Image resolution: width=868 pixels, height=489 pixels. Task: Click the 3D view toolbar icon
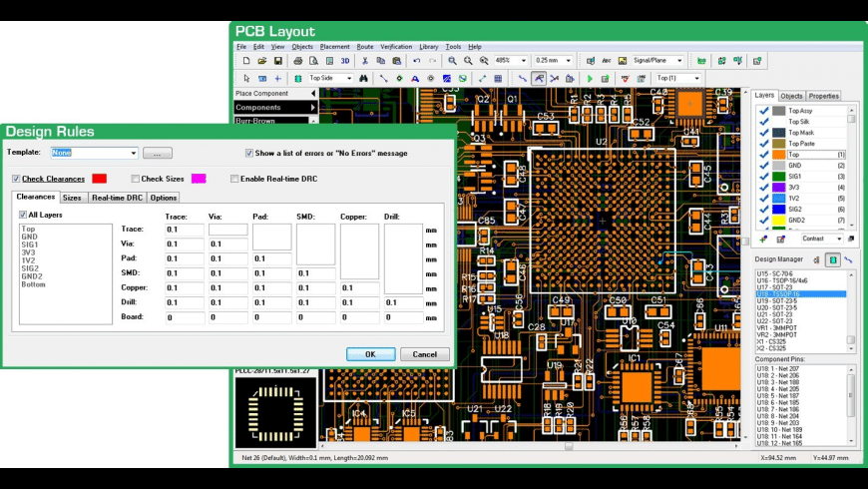tap(345, 61)
